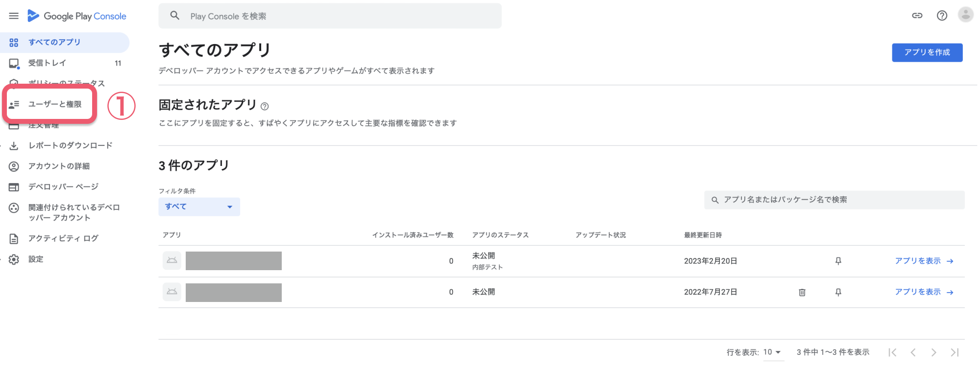This screenshot has height=370, width=980.
Task: Open the help question mark icon
Action: point(942,16)
